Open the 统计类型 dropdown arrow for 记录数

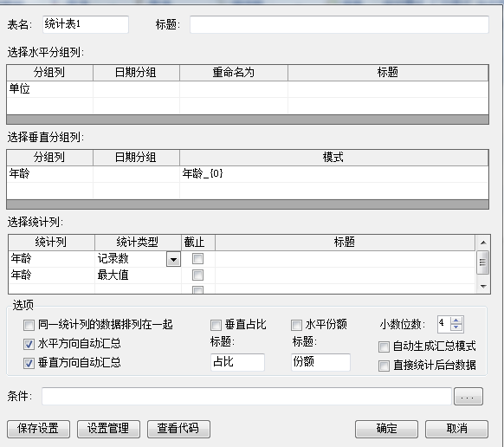[x=173, y=259]
